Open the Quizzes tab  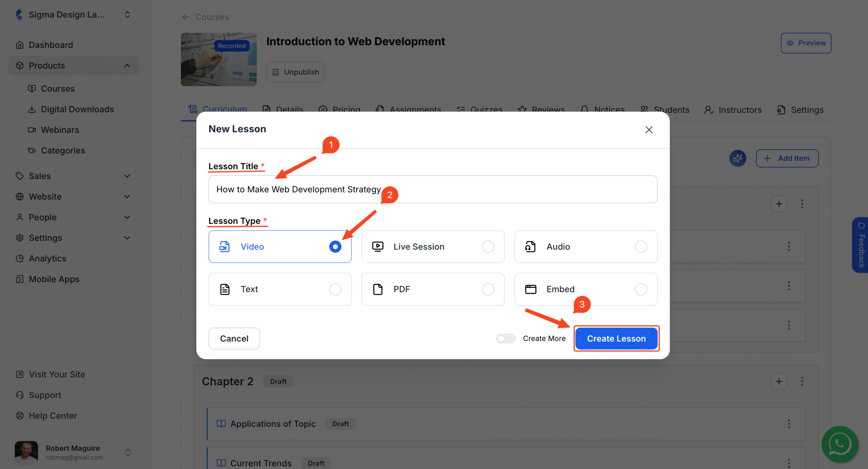486,109
